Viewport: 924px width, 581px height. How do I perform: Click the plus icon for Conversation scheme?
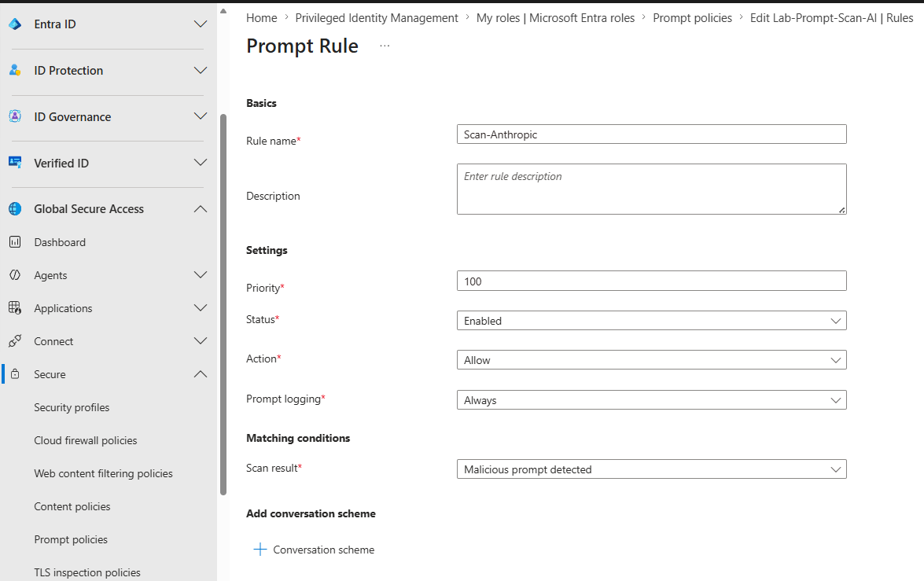(x=260, y=550)
